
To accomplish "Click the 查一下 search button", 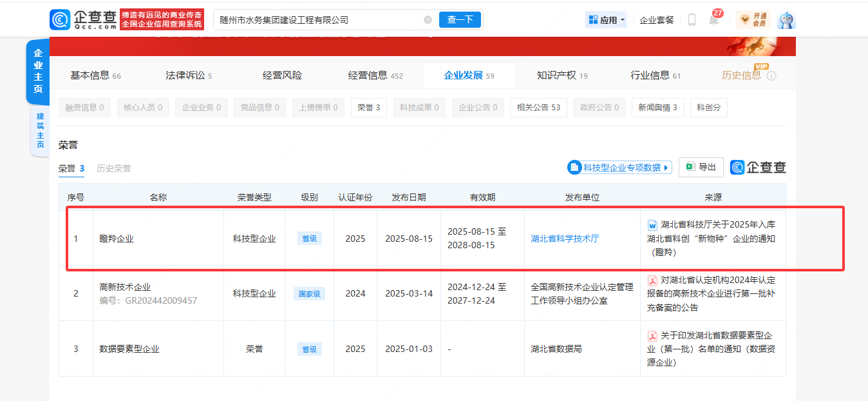I will point(460,20).
